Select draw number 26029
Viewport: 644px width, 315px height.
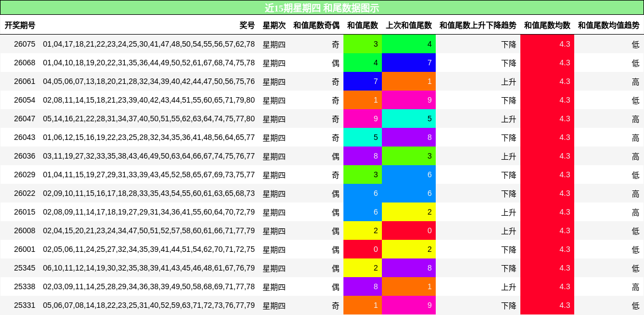[x=25, y=175]
